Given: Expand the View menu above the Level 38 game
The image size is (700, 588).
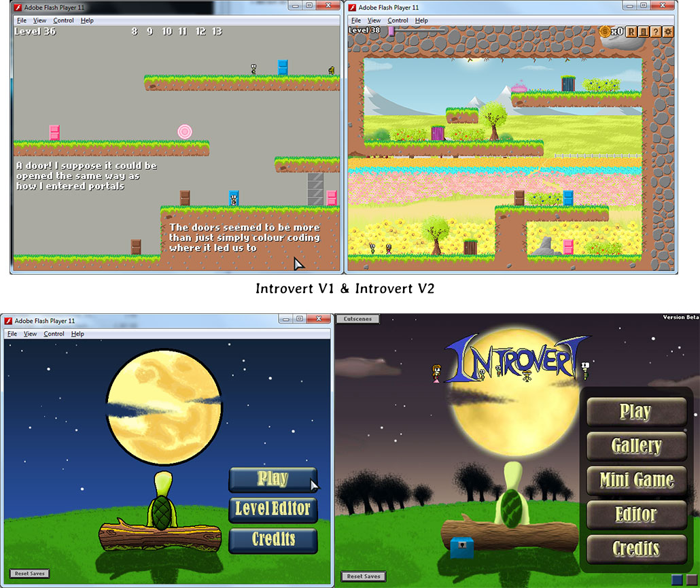Looking at the screenshot, I should (x=374, y=20).
